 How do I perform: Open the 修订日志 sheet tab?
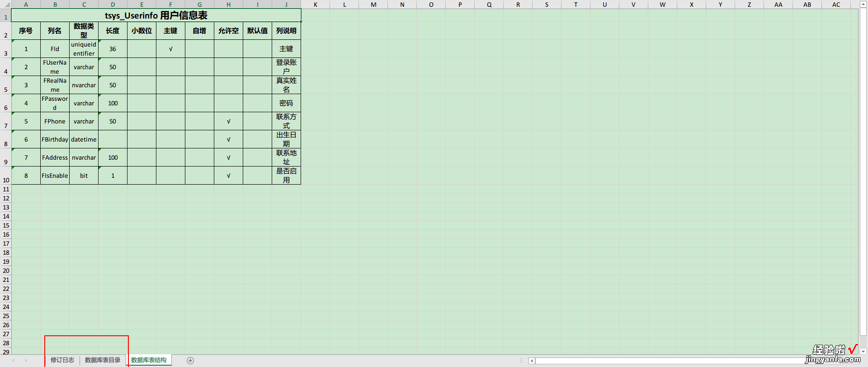pos(62,360)
